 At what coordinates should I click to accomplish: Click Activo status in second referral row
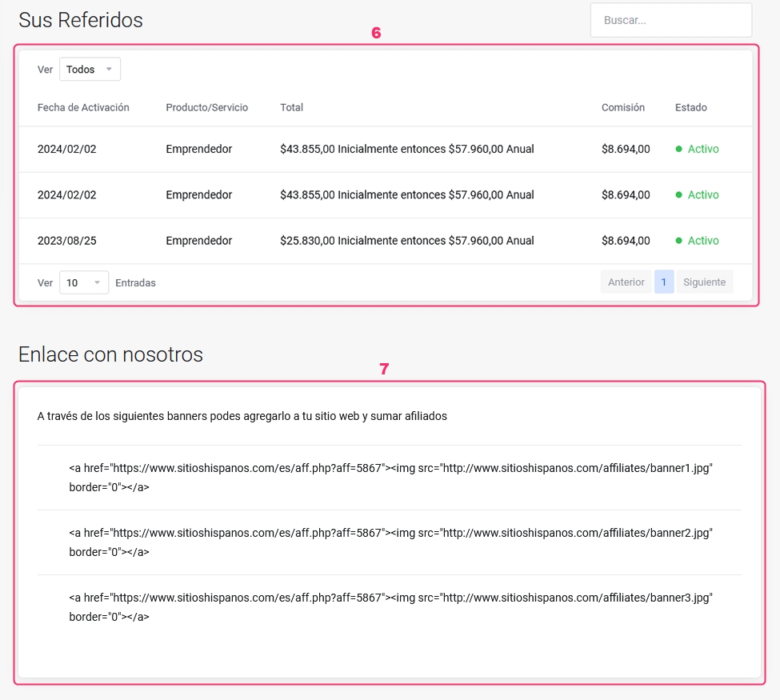[x=702, y=195]
